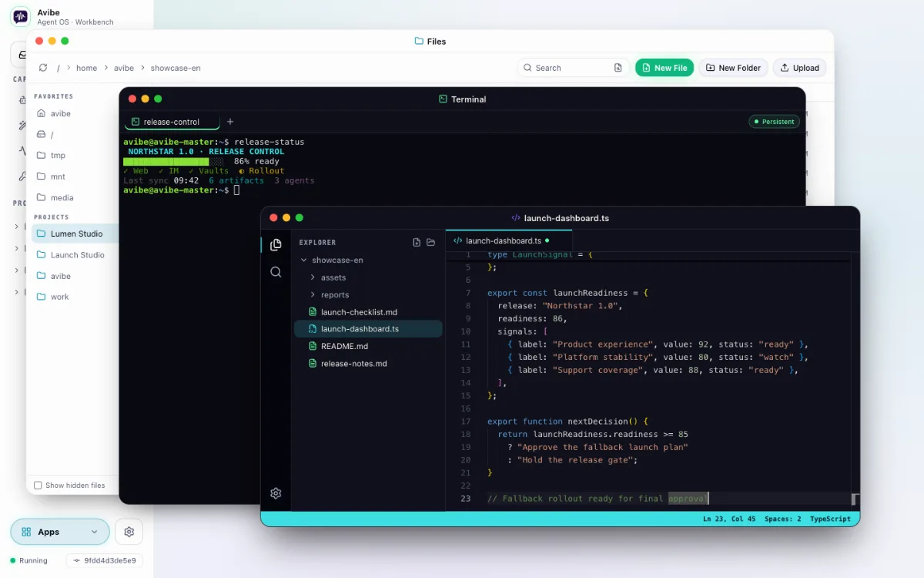
Task: Refresh the Files window listing
Action: click(43, 68)
